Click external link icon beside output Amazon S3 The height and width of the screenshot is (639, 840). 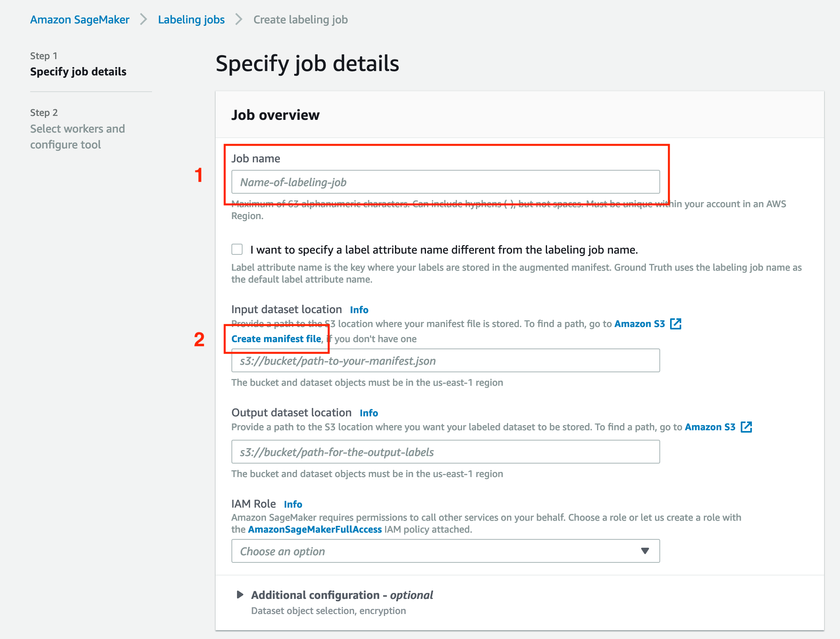click(746, 427)
